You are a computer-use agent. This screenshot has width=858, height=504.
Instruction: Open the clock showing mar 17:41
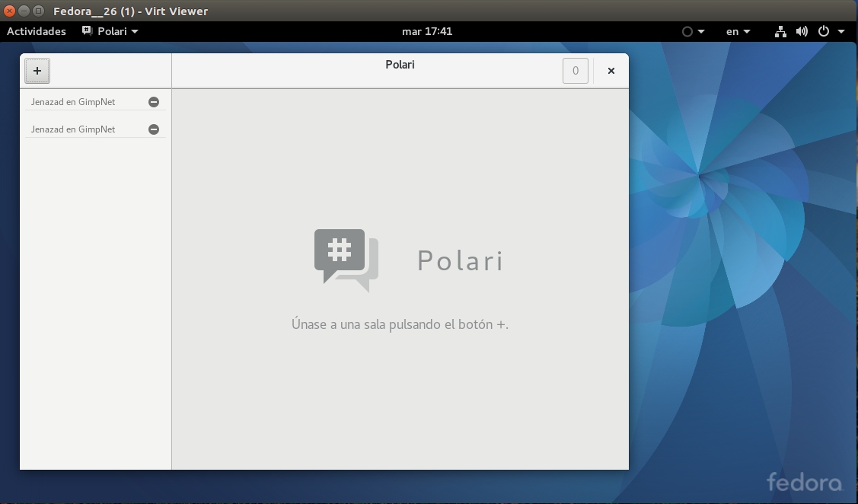427,31
